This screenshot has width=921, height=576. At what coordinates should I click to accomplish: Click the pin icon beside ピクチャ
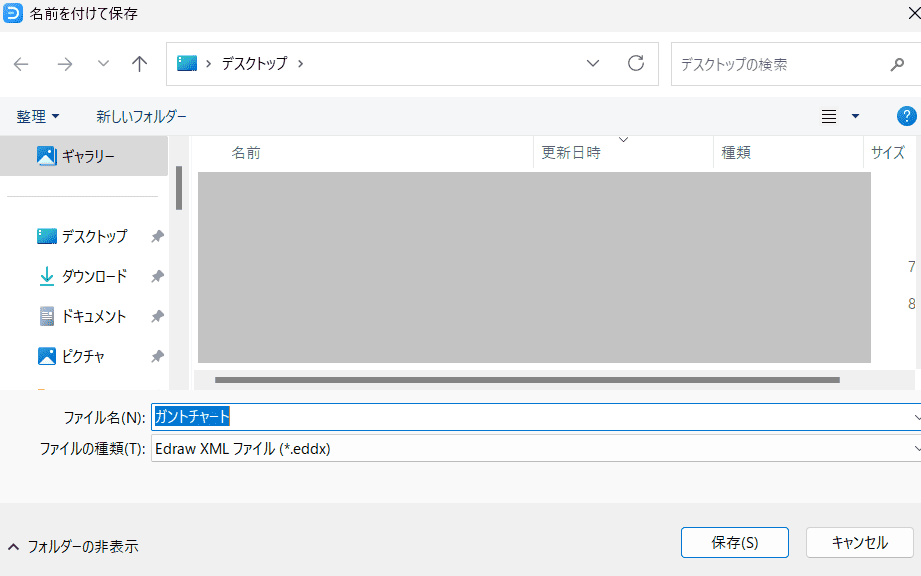(x=157, y=356)
